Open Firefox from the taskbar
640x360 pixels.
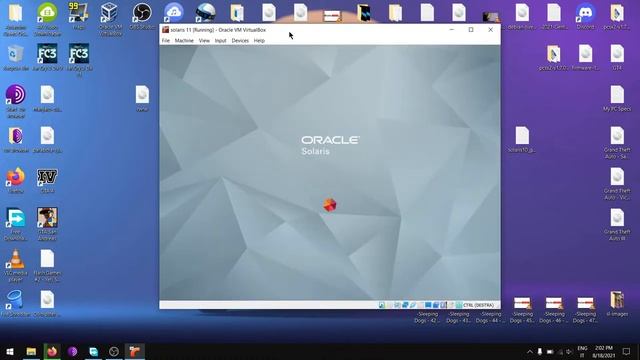tap(52, 351)
